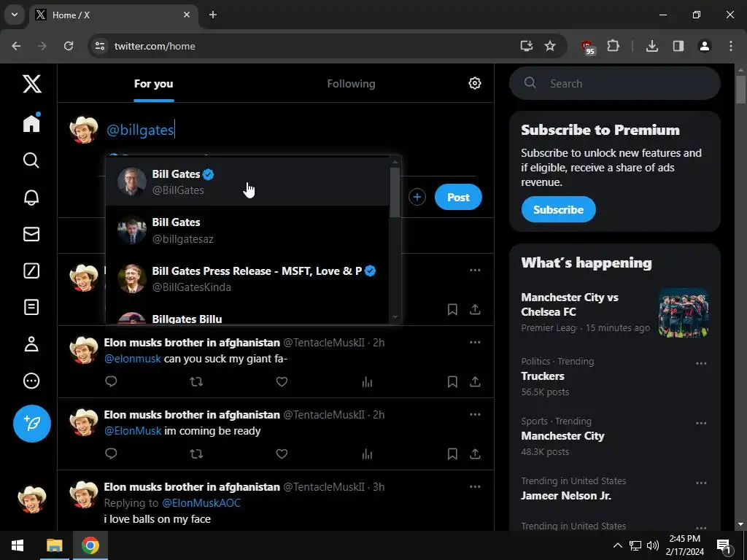747x560 pixels.
Task: Toggle Chrome side panel icon
Action: (x=678, y=46)
